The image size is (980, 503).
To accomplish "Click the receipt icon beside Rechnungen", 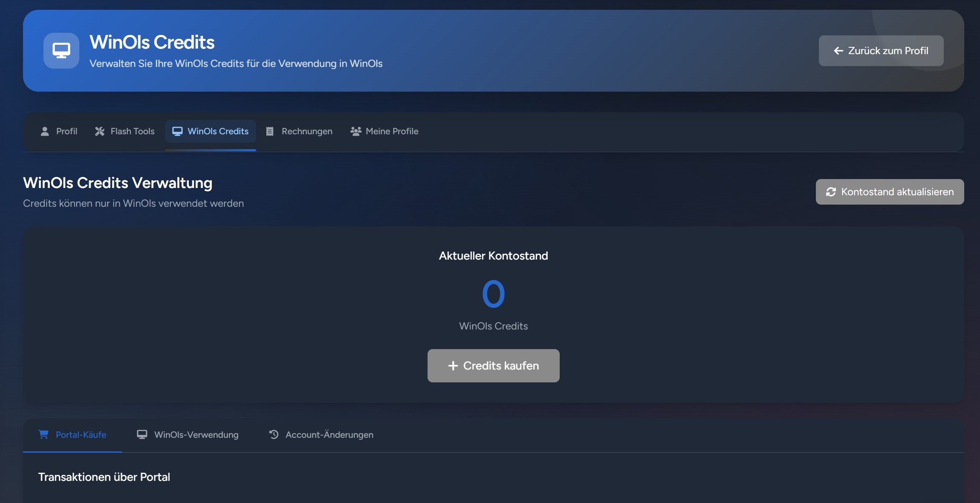I will [270, 131].
